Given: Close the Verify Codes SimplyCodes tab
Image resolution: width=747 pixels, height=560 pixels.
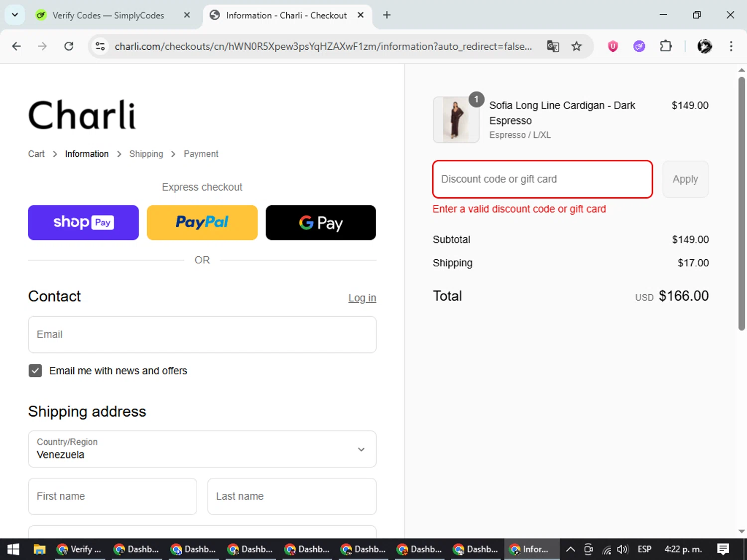Looking at the screenshot, I should (187, 15).
